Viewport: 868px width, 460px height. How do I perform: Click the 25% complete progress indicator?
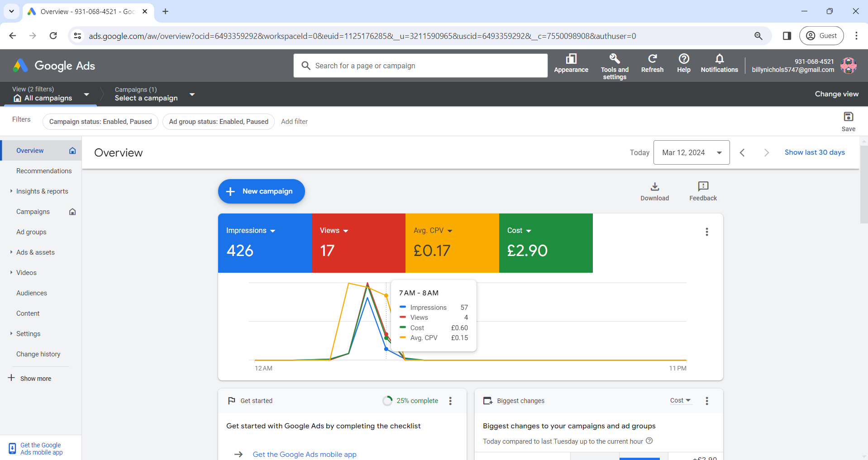click(x=410, y=401)
